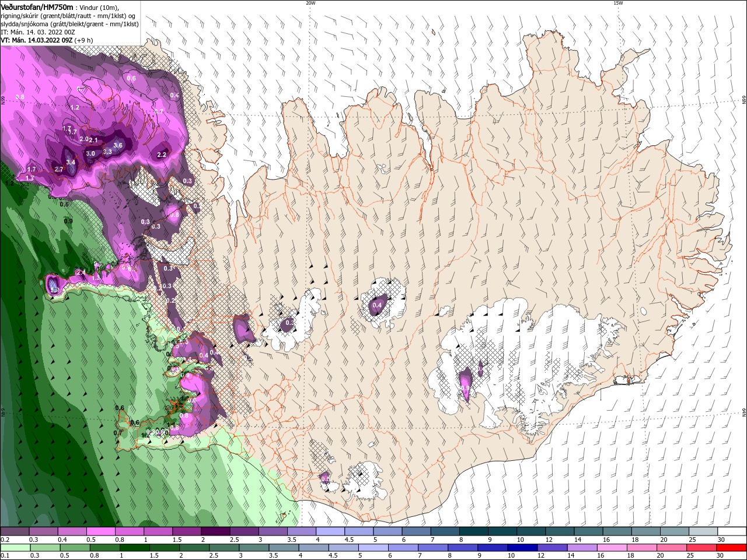Click the white swatch ending the upper scale
Image resolution: width=747 pixels, height=560 pixels.
(732, 531)
